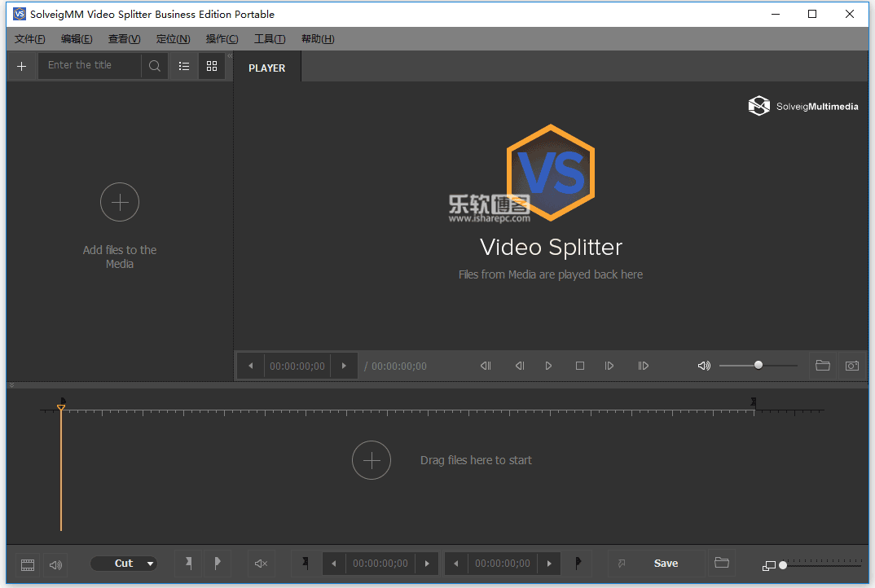Collapse the media panel with double chevron

pyautogui.click(x=230, y=56)
